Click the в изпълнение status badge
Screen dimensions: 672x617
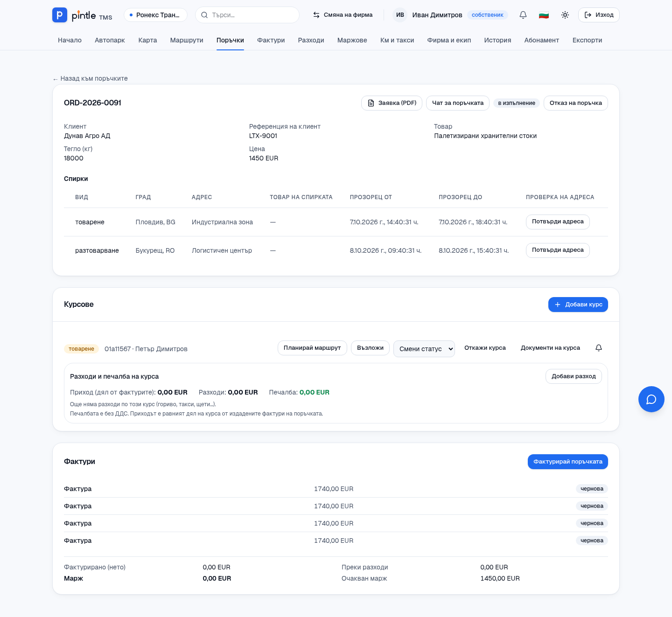517,103
